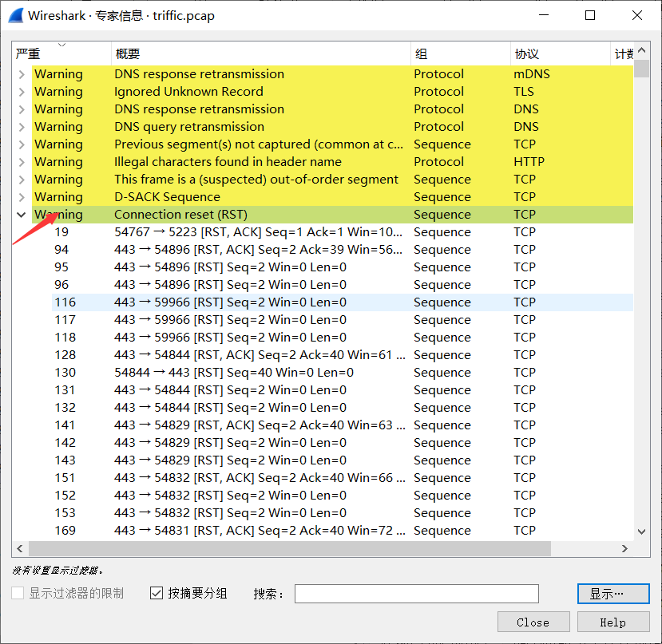Sort by the 协议 column header
Viewport: 662px width, 644px height.
(561, 53)
